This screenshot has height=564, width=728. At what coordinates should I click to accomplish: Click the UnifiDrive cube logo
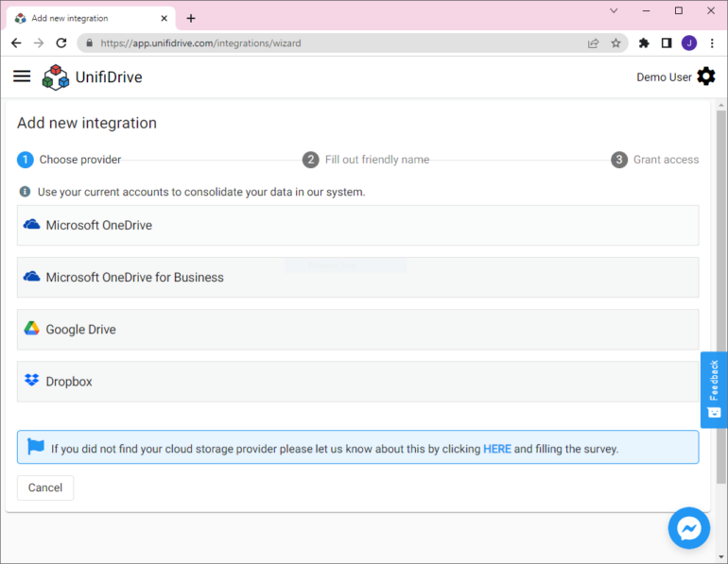[55, 77]
